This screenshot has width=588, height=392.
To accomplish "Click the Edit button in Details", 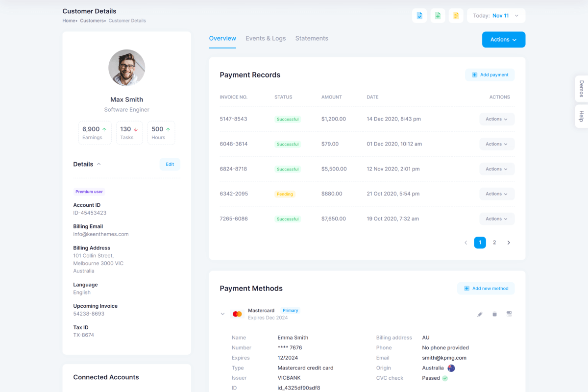I will tap(170, 164).
